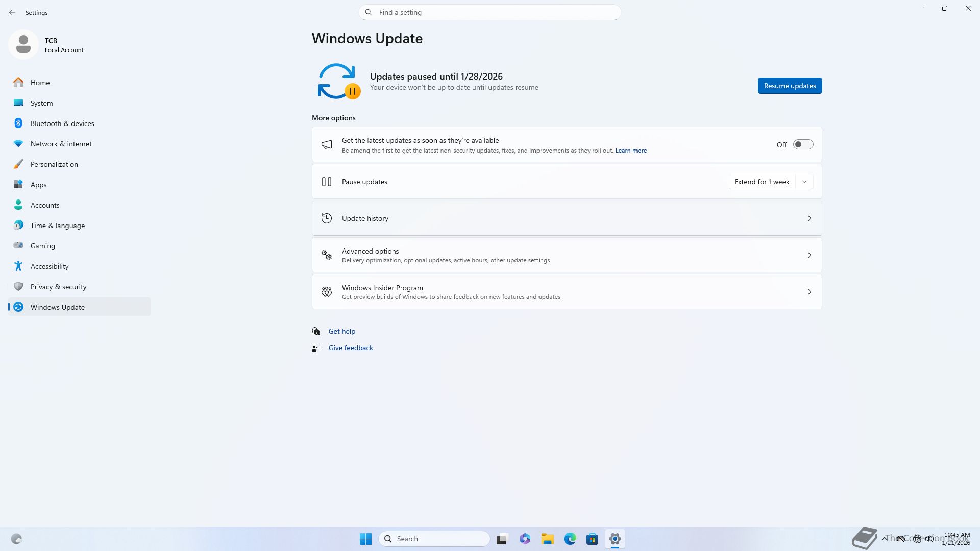980x551 pixels.
Task: Open Microsoft Store from the taskbar
Action: pos(592,539)
